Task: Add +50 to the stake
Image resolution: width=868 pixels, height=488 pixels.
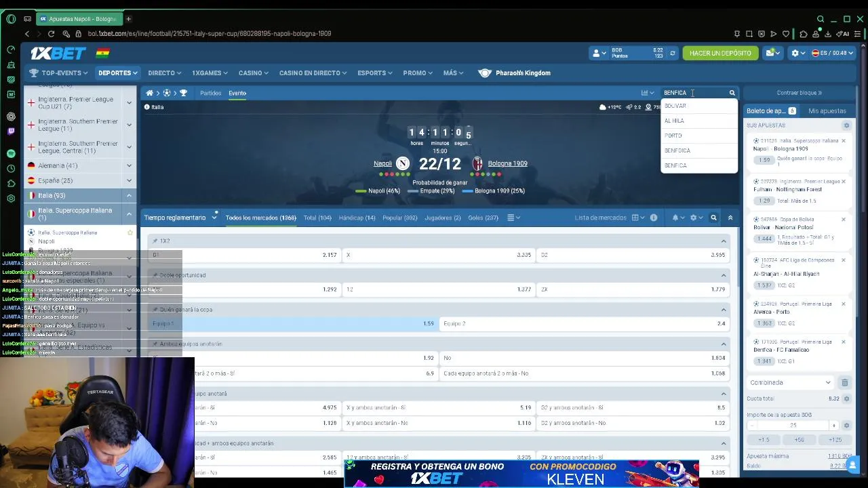Action: (x=800, y=440)
